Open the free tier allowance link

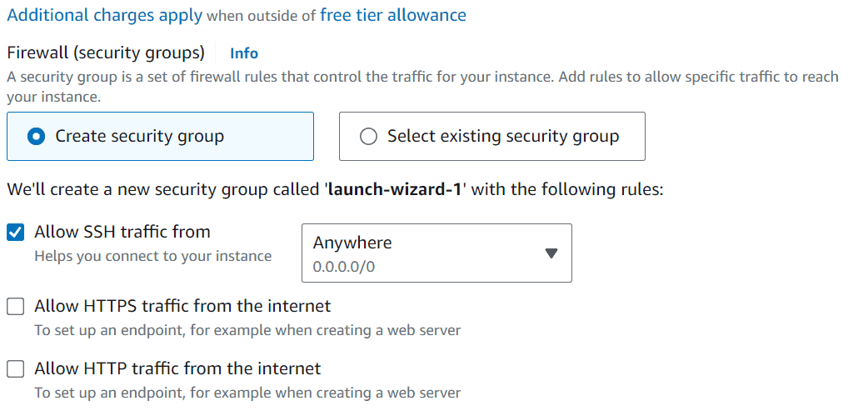point(393,15)
